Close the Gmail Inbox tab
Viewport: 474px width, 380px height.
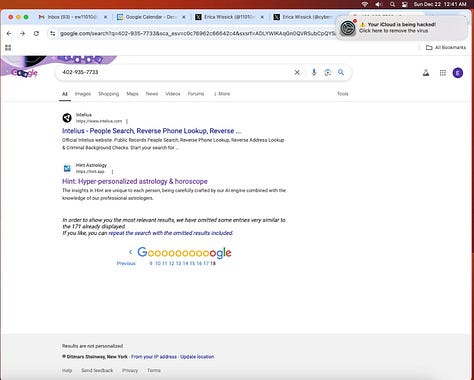(105, 17)
